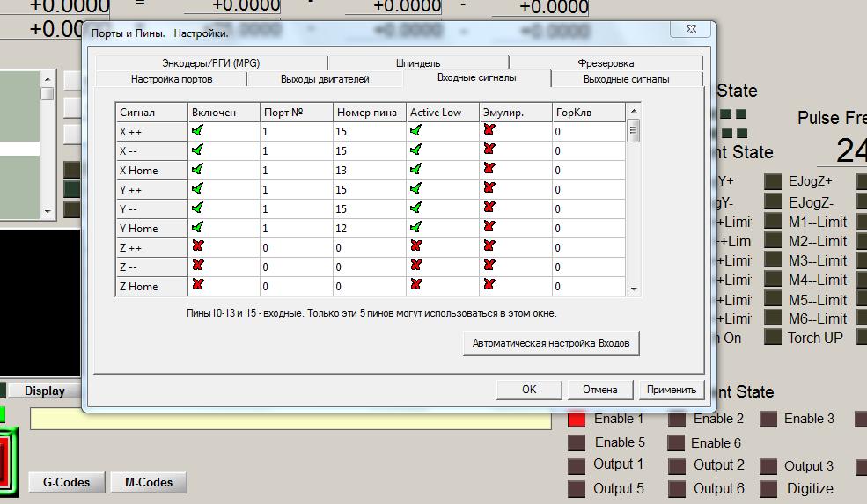Toggle Active Low for Z -- row
The width and height of the screenshot is (867, 504).
[x=416, y=265]
